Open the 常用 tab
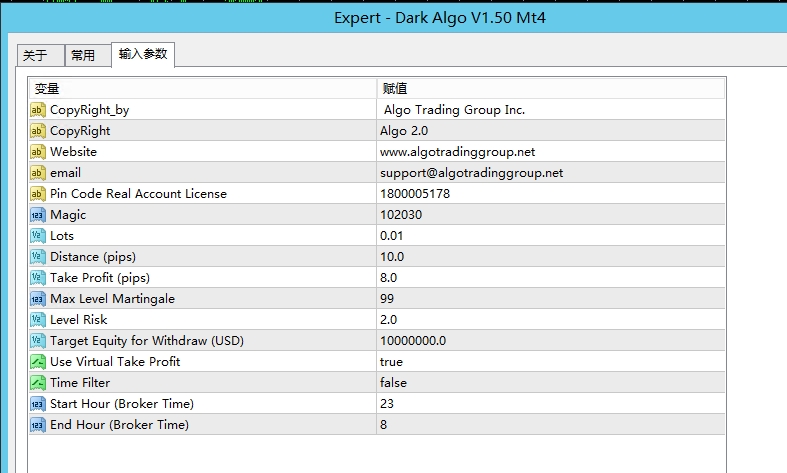787x473 pixels. point(88,55)
